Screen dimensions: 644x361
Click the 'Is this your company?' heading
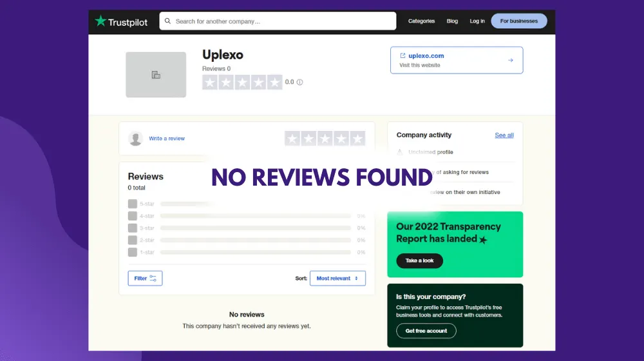click(430, 297)
